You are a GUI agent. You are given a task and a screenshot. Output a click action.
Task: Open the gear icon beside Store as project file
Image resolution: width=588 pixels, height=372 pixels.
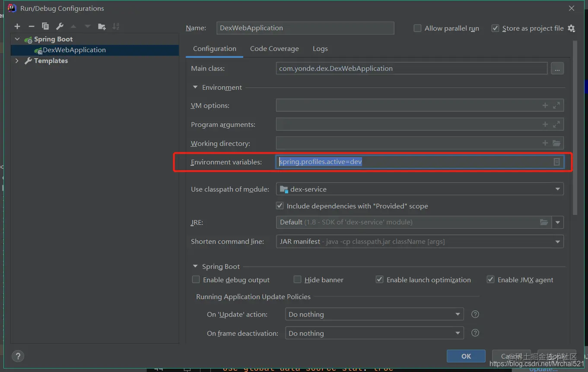(571, 28)
